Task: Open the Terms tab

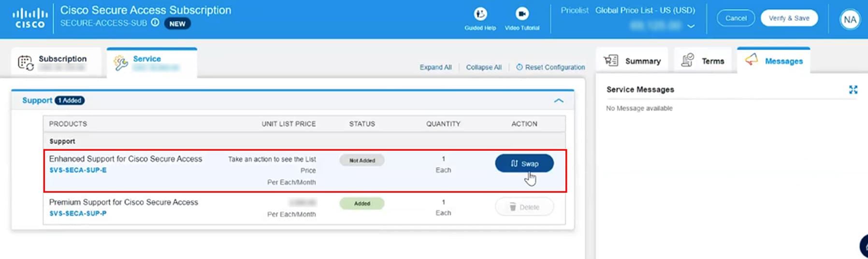Action: pyautogui.click(x=703, y=61)
